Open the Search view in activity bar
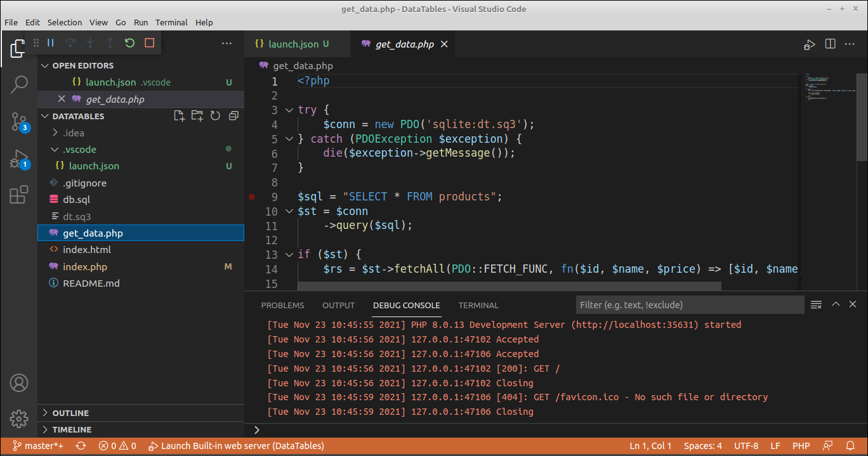This screenshot has height=456, width=868. point(19,84)
